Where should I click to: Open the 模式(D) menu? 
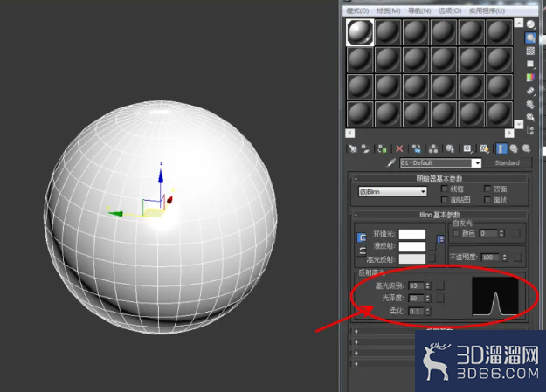click(357, 11)
